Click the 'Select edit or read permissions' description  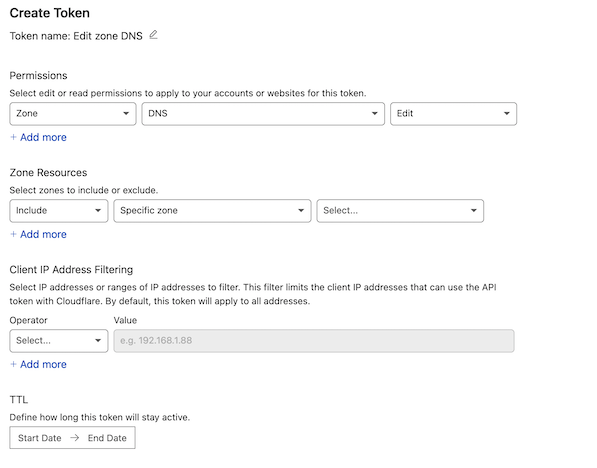(x=188, y=93)
